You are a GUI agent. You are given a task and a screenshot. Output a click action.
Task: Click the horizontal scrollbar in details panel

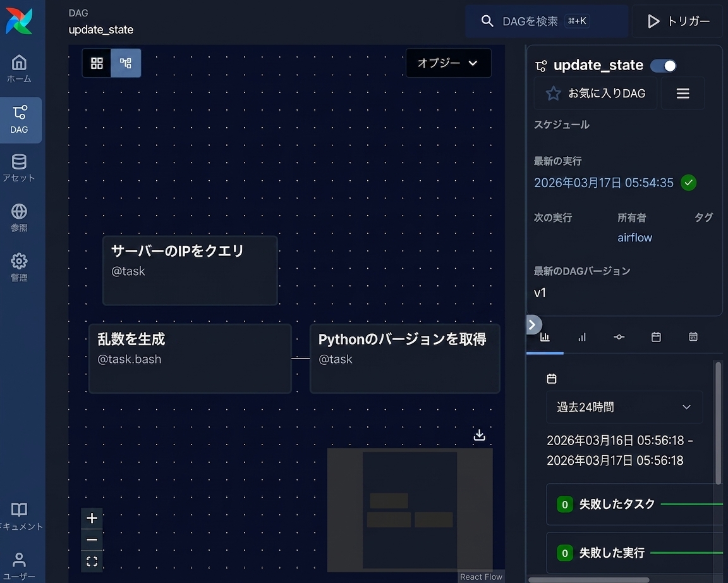[x=589, y=580]
